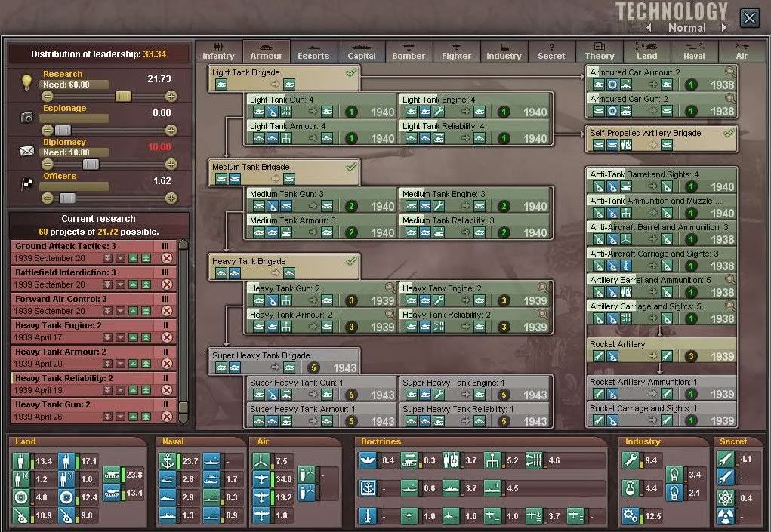Decrease Diplomacy leadership with minus button
771x532 pixels.
click(48, 164)
